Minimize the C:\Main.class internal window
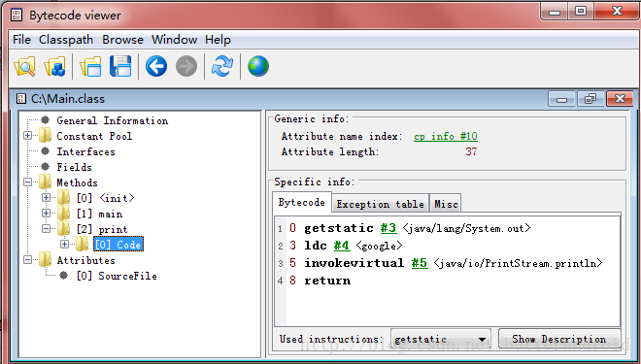The image size is (641, 364). (561, 99)
